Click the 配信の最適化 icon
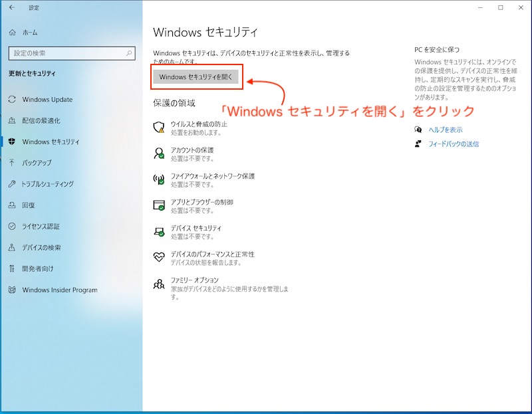This screenshot has height=414, width=532. (x=12, y=120)
